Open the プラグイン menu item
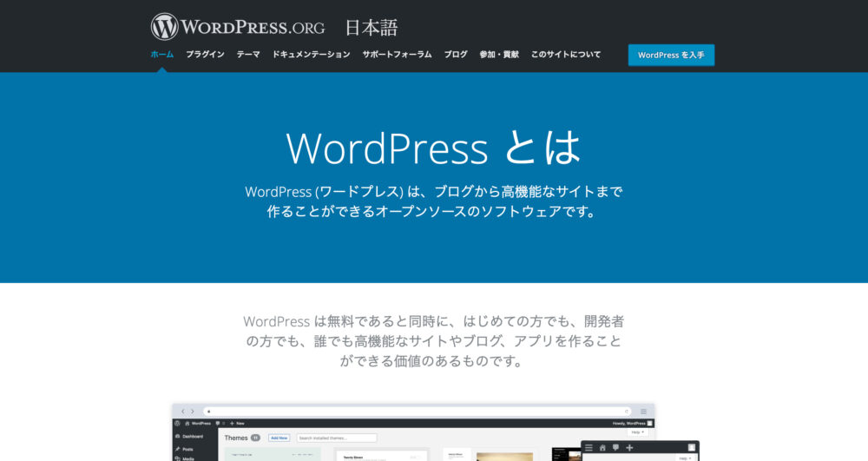 click(205, 54)
